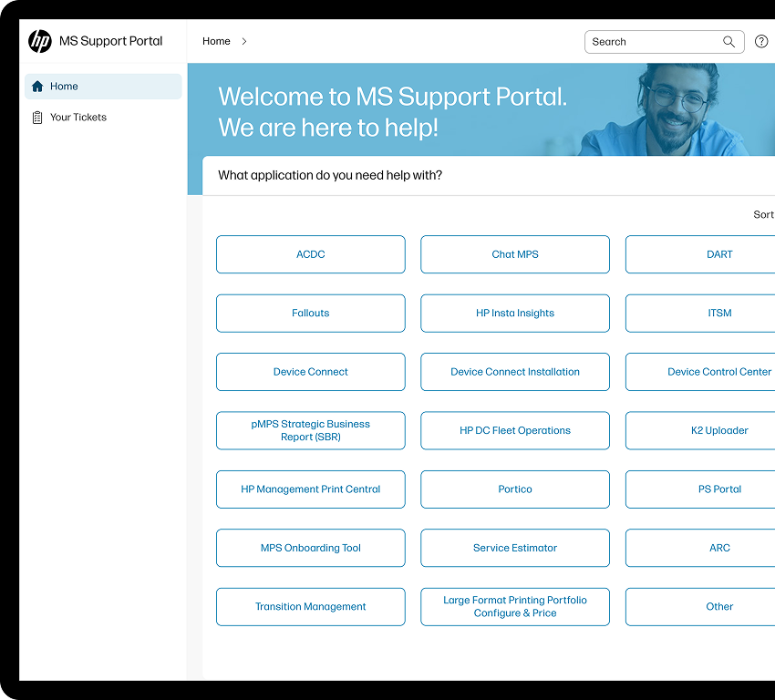775x700 pixels.
Task: Click the Home house icon in sidebar
Action: click(x=37, y=87)
